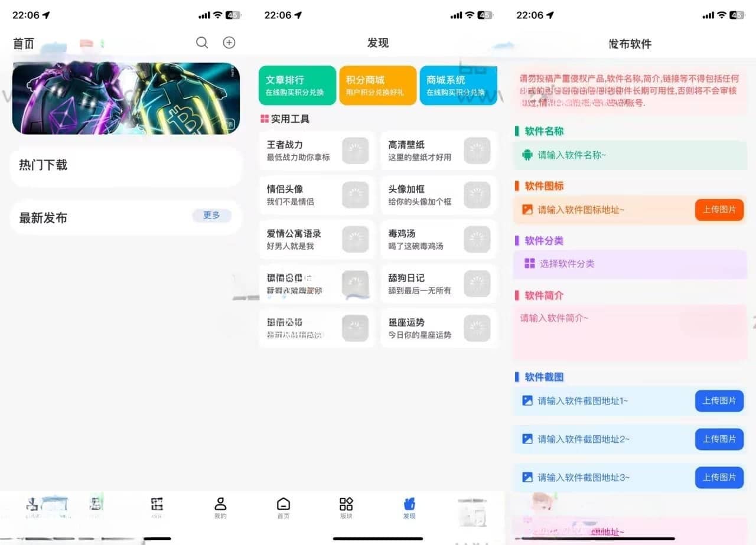This screenshot has height=545, width=756.
Task: Select the highlighted 发现 tab
Action: (409, 508)
